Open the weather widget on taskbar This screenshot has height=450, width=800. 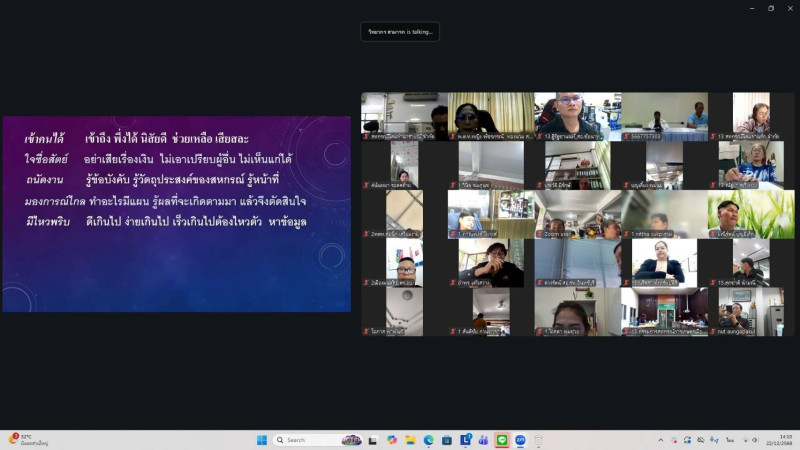tap(28, 440)
